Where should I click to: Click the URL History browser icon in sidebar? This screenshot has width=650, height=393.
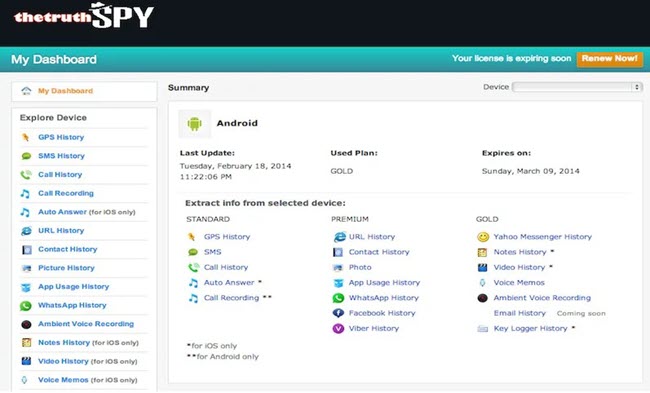[26, 230]
